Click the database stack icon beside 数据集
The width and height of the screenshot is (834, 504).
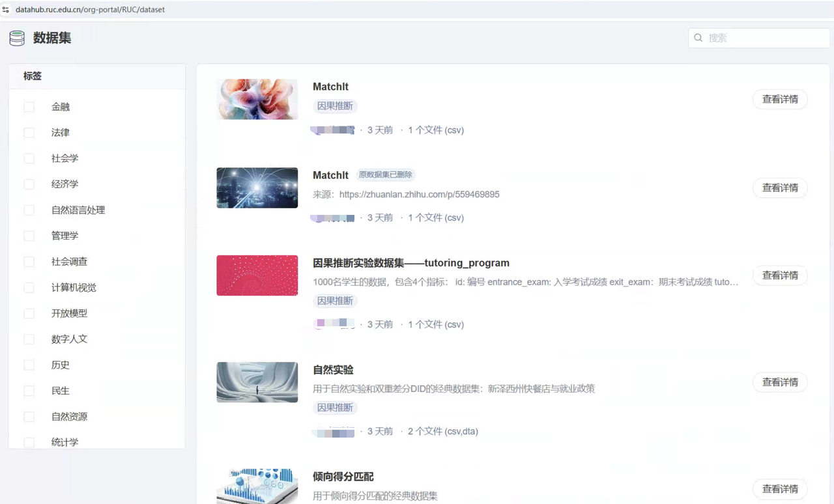(17, 38)
